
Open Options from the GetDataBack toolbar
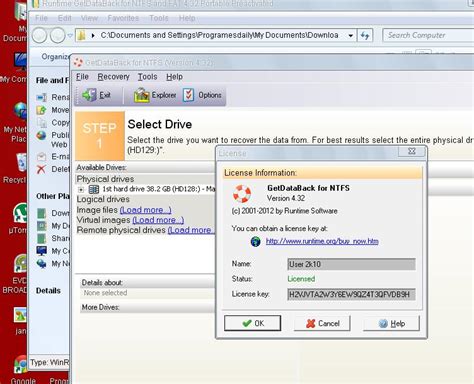pos(203,95)
